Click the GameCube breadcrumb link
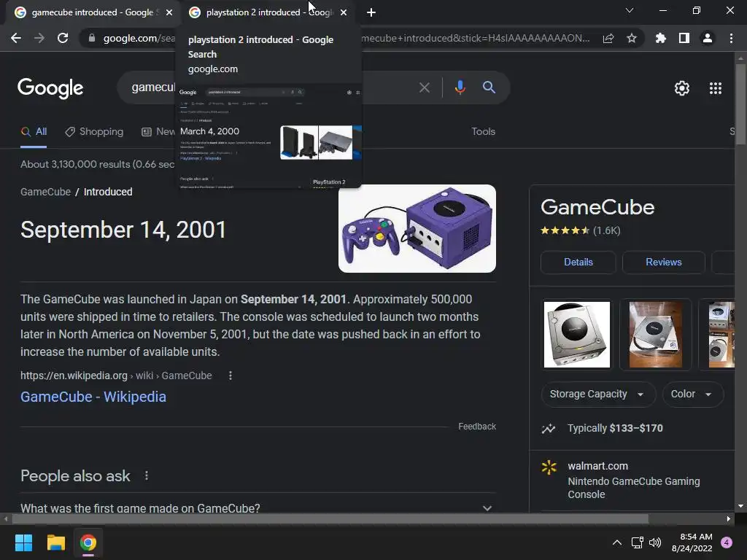 click(45, 192)
